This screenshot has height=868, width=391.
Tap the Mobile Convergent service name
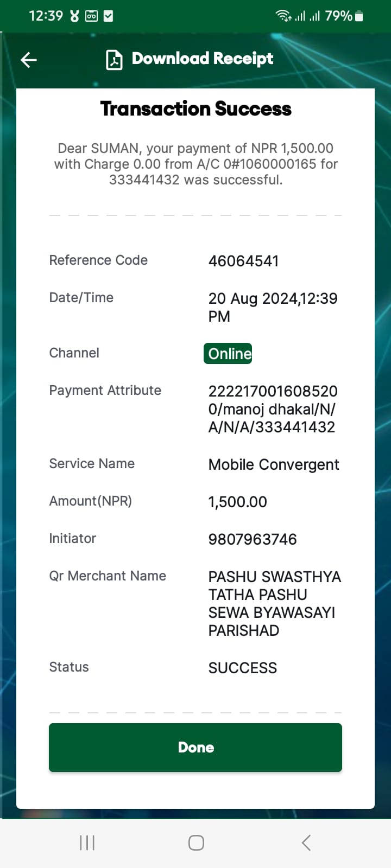274,464
